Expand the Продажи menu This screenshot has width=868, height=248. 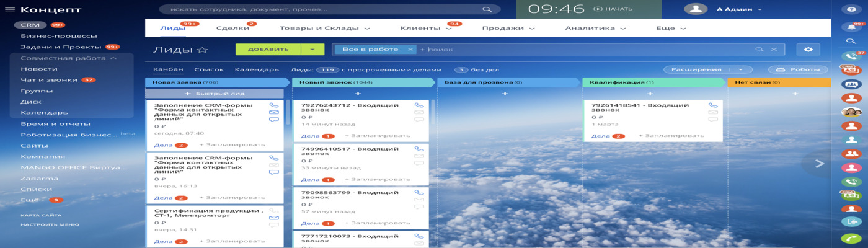(531, 29)
